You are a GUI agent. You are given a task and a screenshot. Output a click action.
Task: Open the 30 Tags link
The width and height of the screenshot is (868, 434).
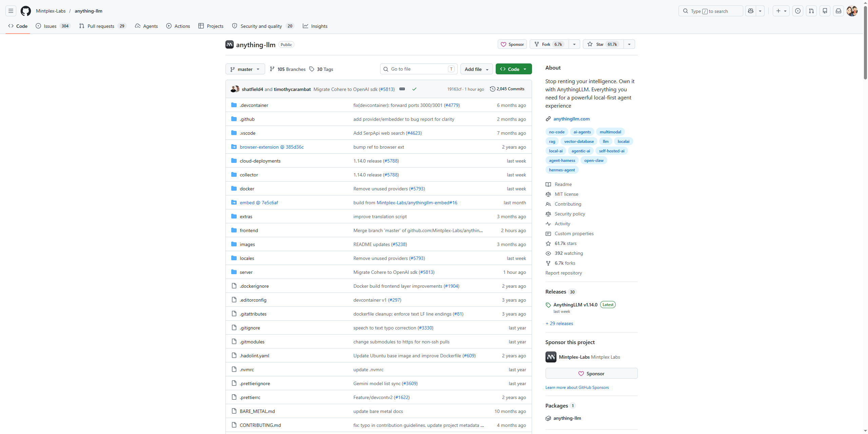pos(321,69)
